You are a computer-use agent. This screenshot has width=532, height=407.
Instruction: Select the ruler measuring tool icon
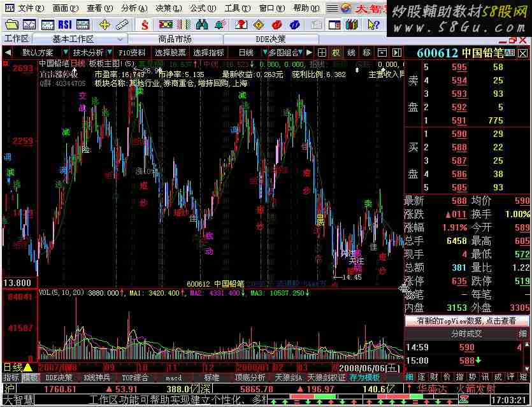(122, 25)
